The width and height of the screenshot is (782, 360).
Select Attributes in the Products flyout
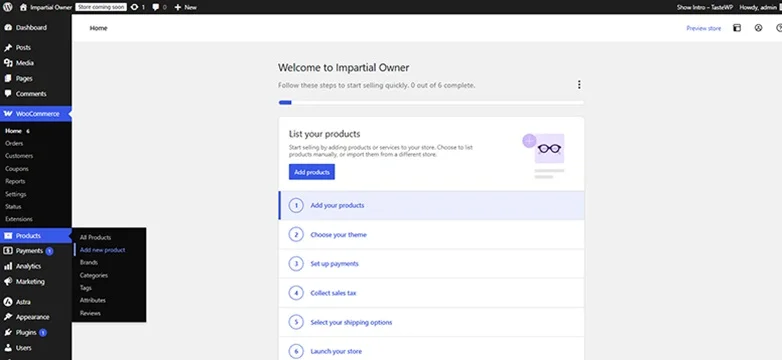click(93, 300)
